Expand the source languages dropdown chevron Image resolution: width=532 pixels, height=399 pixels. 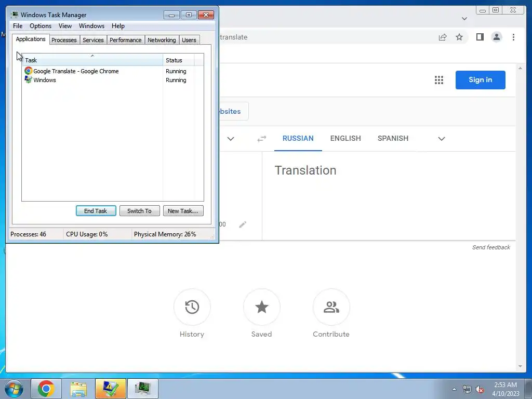(x=231, y=139)
